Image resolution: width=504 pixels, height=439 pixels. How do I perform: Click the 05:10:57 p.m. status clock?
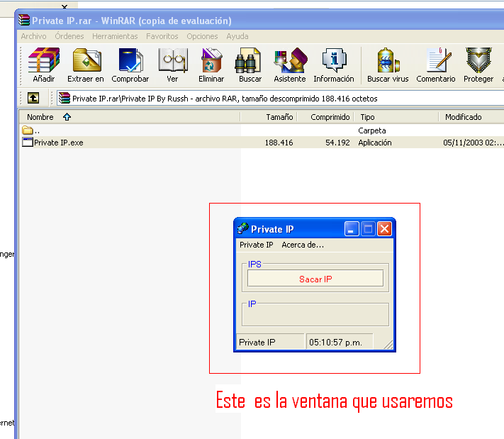pyautogui.click(x=340, y=343)
